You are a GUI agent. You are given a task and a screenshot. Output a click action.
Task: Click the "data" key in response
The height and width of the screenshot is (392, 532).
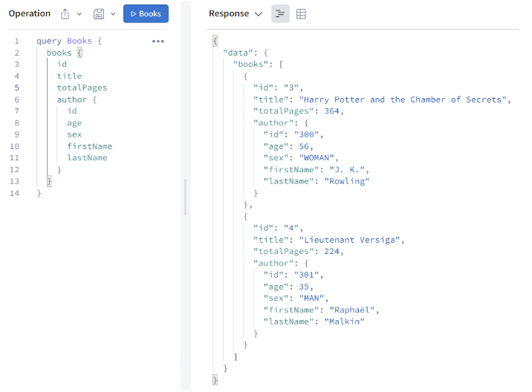click(238, 53)
